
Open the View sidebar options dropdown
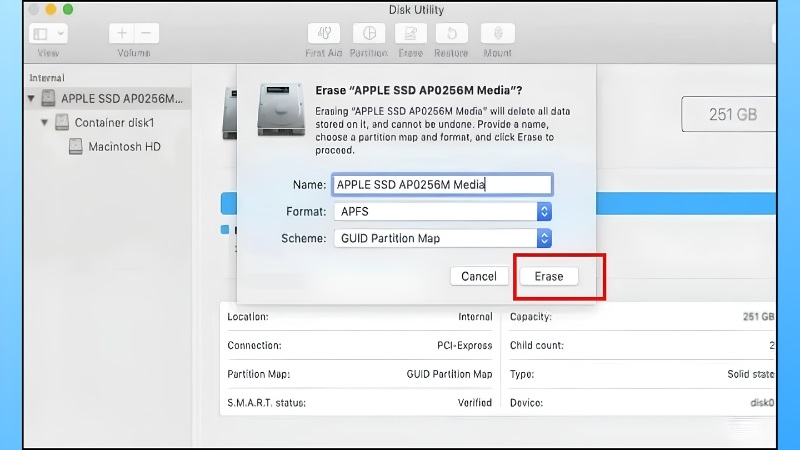pyautogui.click(x=48, y=34)
